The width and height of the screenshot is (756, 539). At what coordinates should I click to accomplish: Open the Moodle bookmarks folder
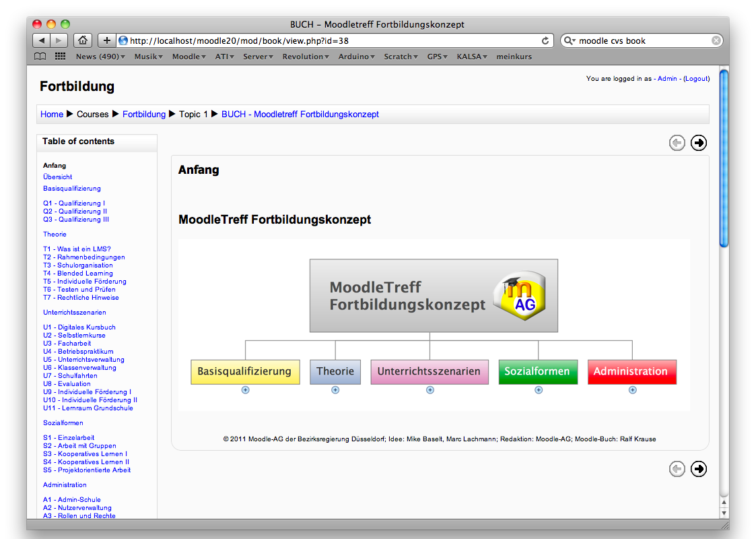pyautogui.click(x=189, y=57)
